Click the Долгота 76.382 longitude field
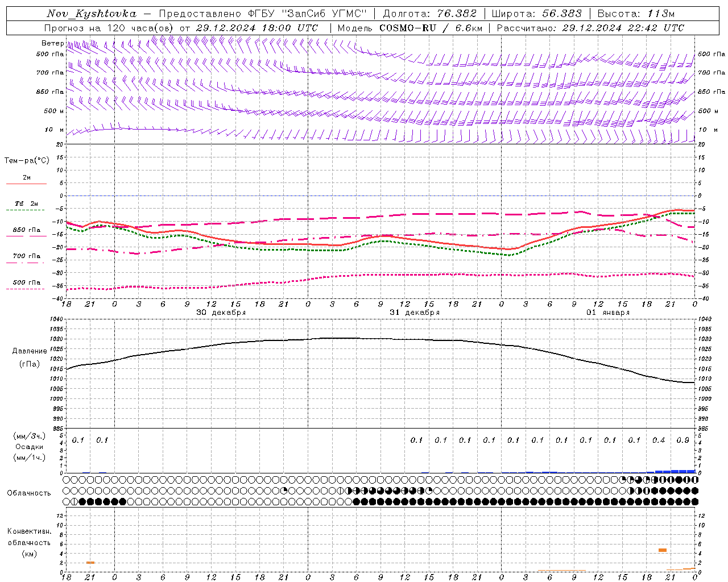 tap(430, 14)
